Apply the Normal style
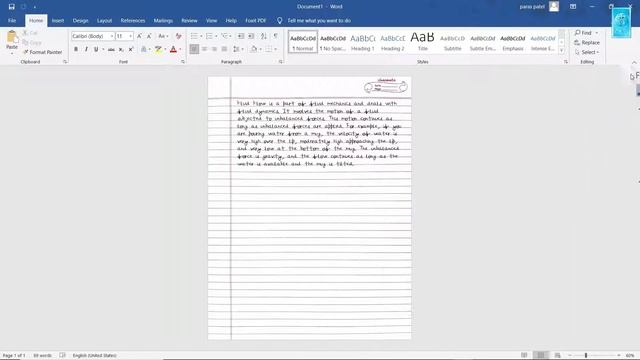 (302, 42)
